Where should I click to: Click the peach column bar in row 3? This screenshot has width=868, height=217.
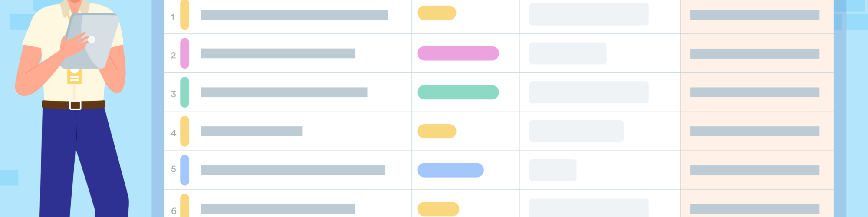[755, 92]
